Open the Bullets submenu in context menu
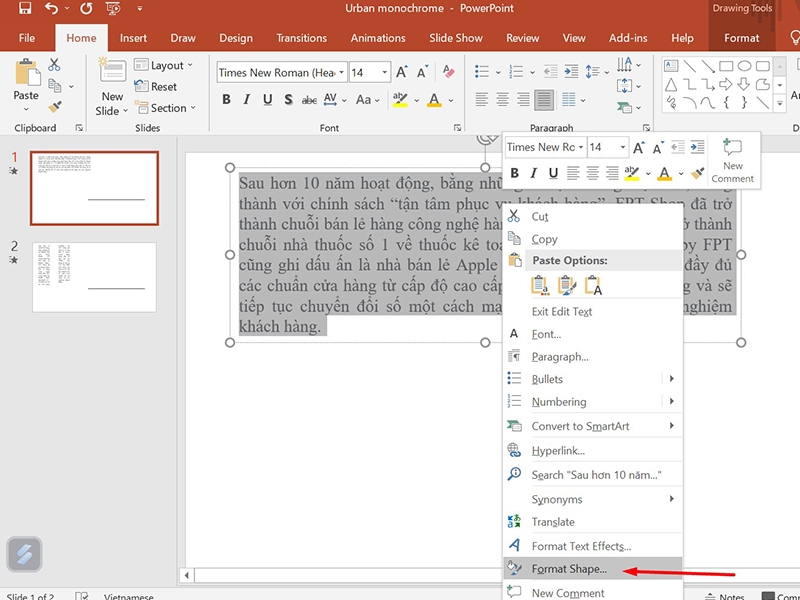 pos(592,379)
